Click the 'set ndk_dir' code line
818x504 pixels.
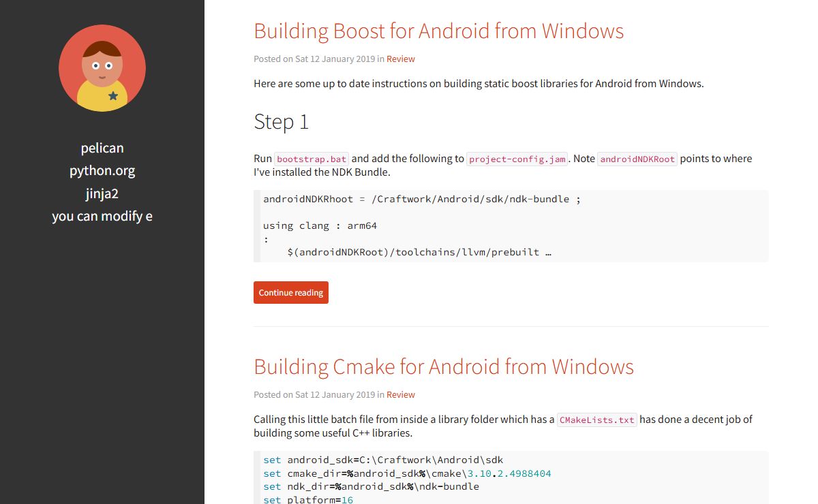point(371,486)
